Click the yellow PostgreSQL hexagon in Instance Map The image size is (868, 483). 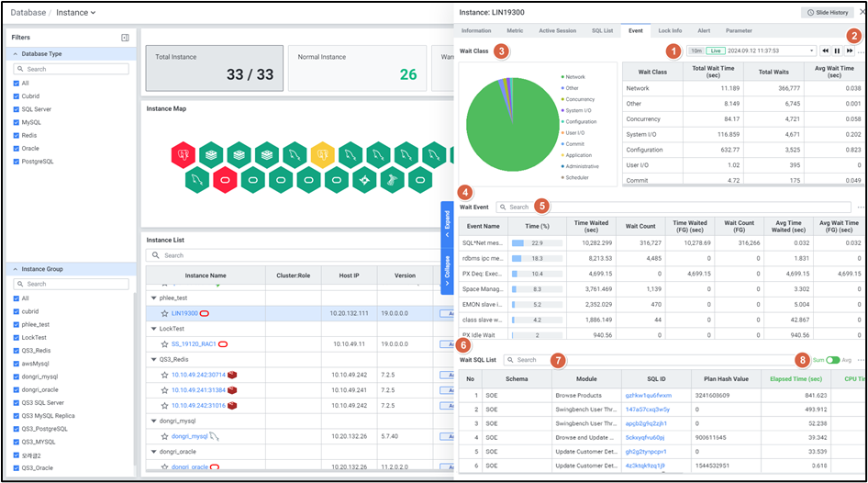click(x=321, y=153)
